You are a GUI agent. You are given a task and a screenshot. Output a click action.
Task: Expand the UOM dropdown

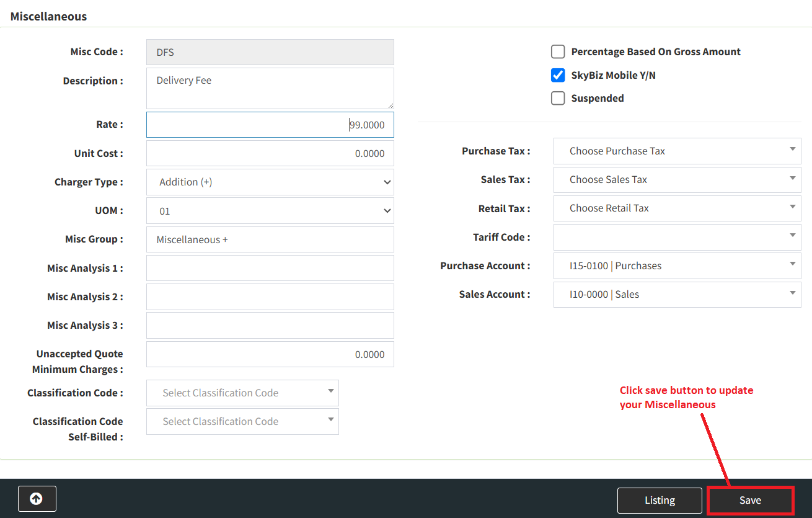(x=270, y=211)
